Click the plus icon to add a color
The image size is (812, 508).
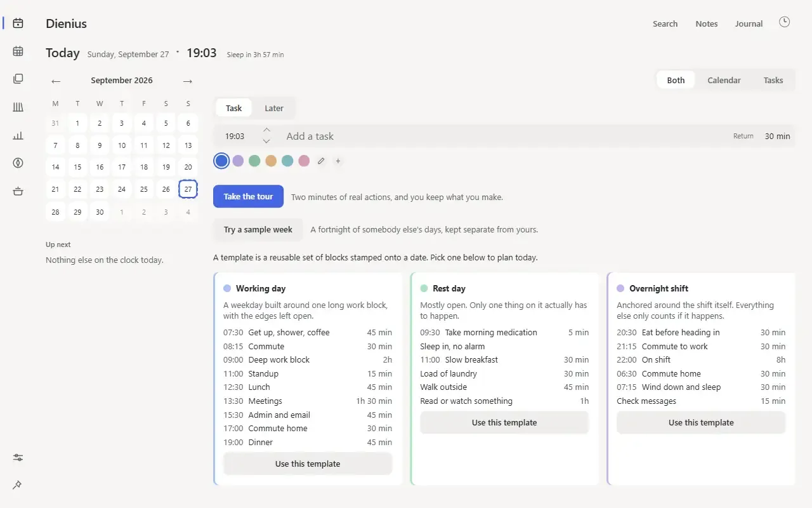click(338, 161)
